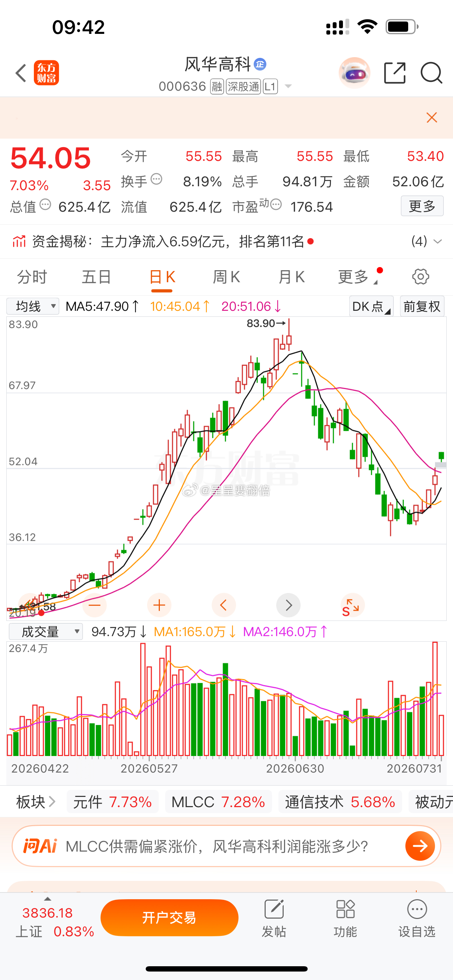This screenshot has height=980, width=453.
Task: Tap the 更多 quote details button
Action: click(422, 206)
